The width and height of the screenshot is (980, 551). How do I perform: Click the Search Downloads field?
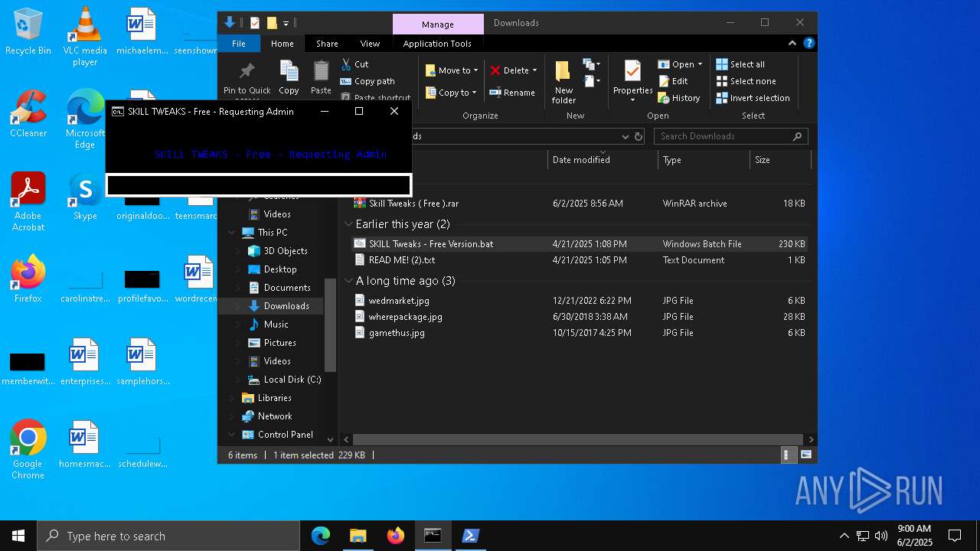tap(731, 136)
